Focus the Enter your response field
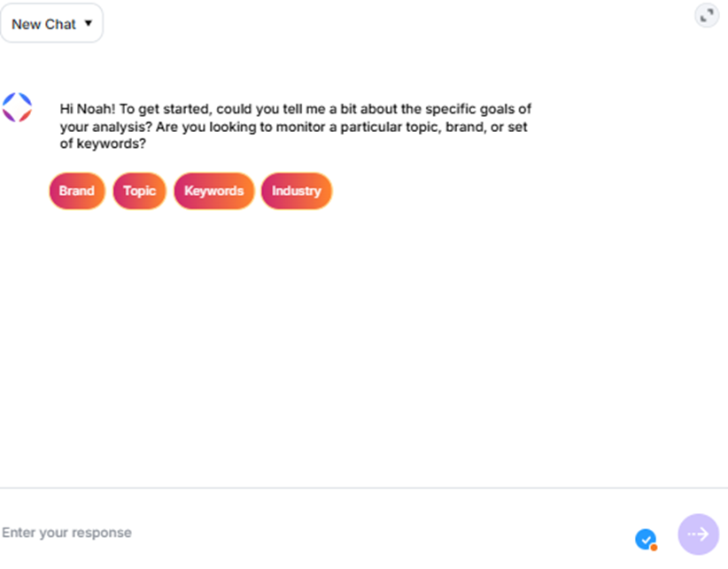728x569 pixels. (x=315, y=533)
